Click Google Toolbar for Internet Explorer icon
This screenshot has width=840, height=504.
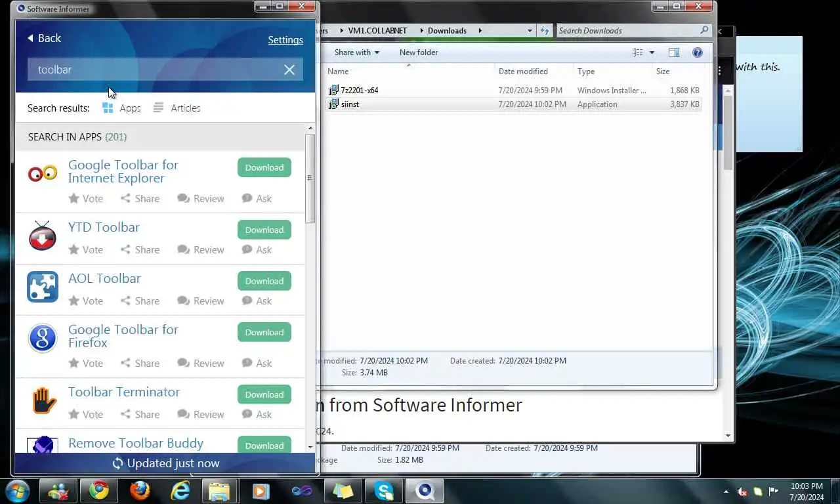coord(43,173)
